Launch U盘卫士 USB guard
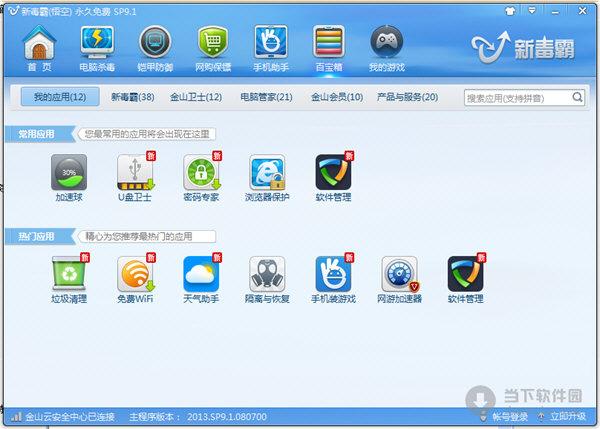This screenshot has width=600, height=429. pyautogui.click(x=135, y=178)
